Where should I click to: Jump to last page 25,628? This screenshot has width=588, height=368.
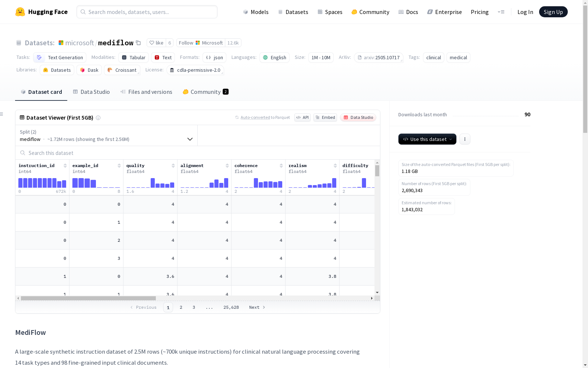(231, 307)
